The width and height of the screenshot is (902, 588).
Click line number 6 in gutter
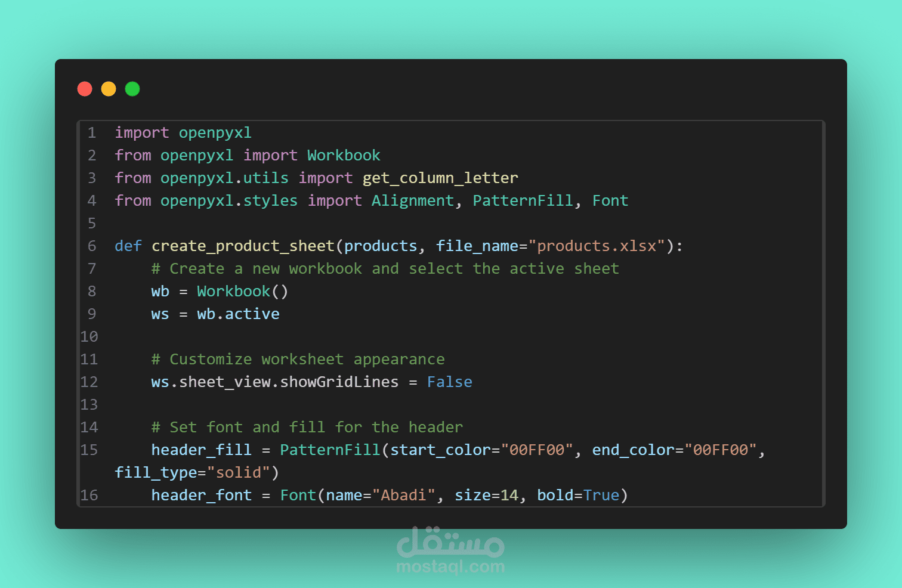tap(92, 246)
